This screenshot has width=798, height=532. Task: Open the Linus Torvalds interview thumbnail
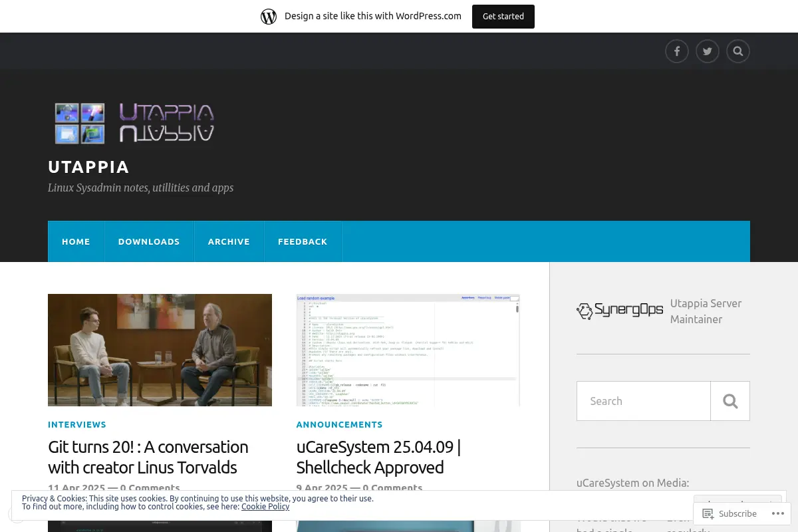click(160, 350)
